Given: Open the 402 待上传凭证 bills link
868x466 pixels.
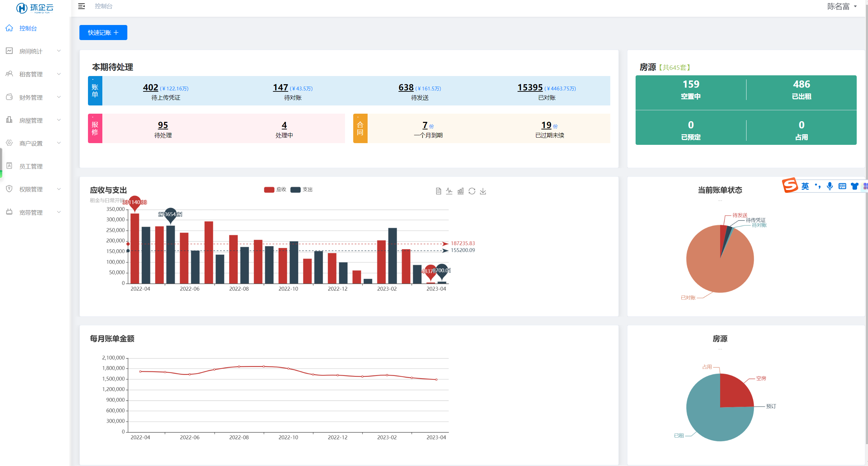Looking at the screenshot, I should pos(151,88).
